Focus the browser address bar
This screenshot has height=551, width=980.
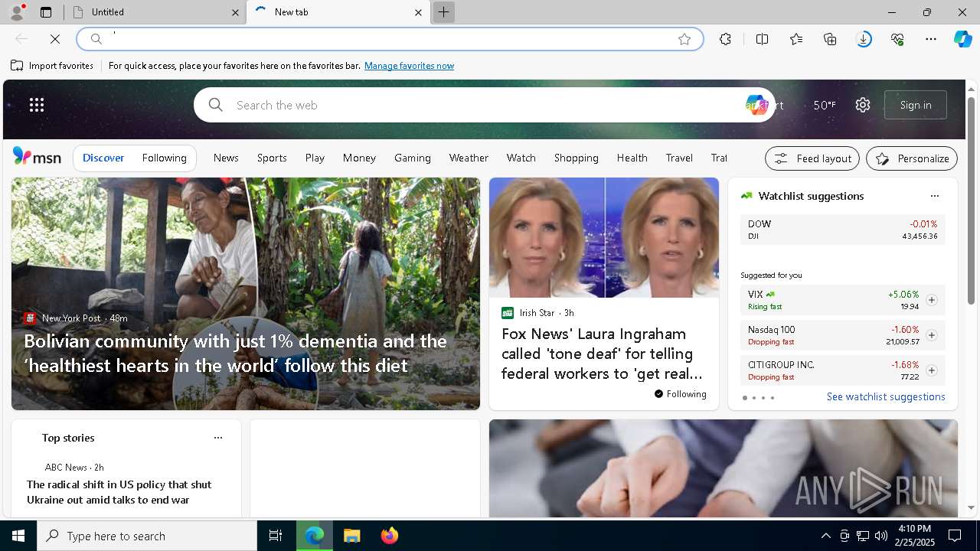click(390, 39)
